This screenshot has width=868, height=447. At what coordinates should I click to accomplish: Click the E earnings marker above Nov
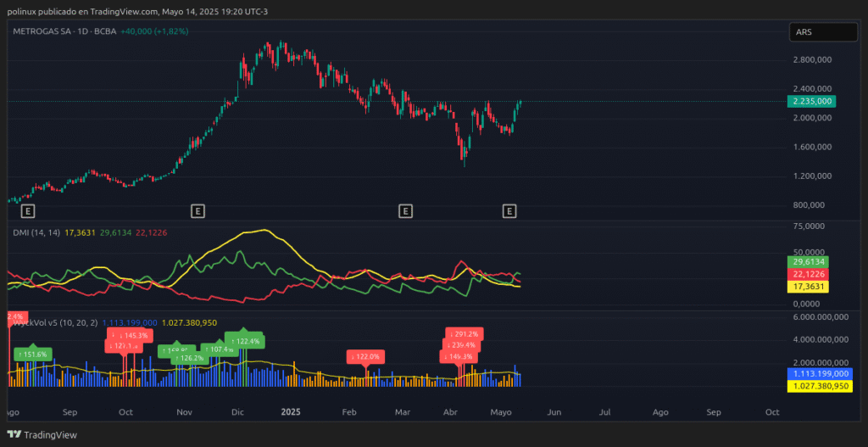point(198,210)
